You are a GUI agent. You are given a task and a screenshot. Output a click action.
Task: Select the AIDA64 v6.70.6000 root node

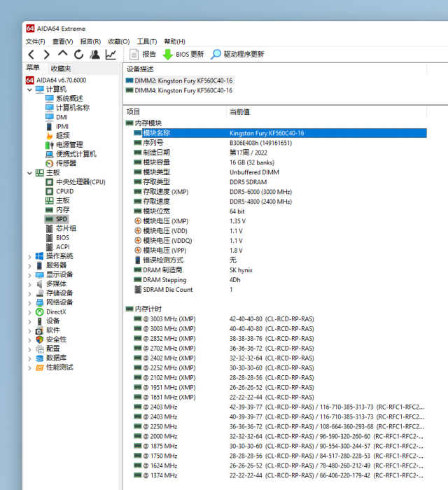click(61, 80)
